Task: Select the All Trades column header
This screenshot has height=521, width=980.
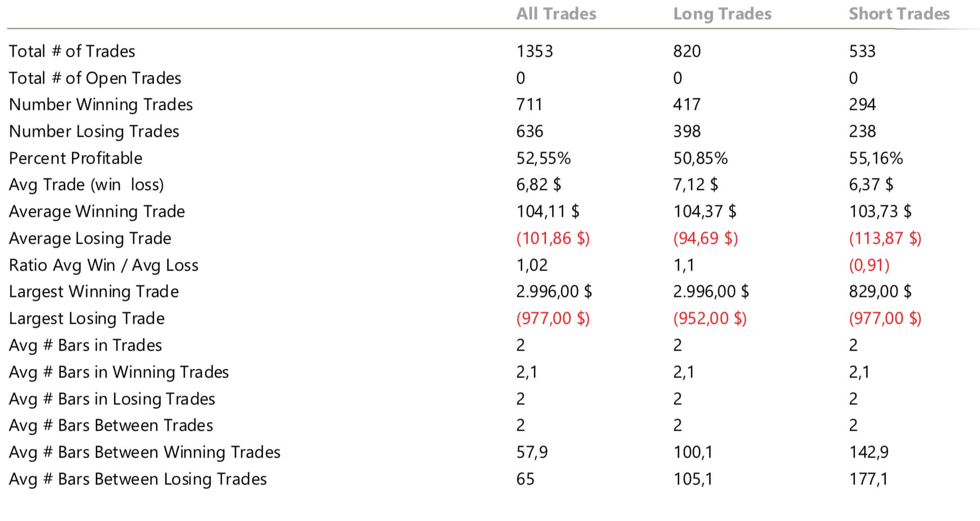Action: click(556, 14)
